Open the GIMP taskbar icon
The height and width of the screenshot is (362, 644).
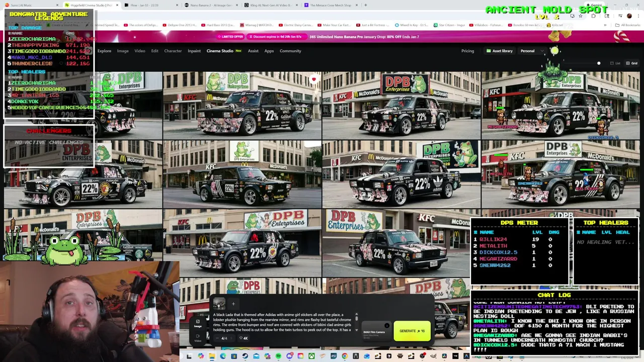[x=433, y=356]
